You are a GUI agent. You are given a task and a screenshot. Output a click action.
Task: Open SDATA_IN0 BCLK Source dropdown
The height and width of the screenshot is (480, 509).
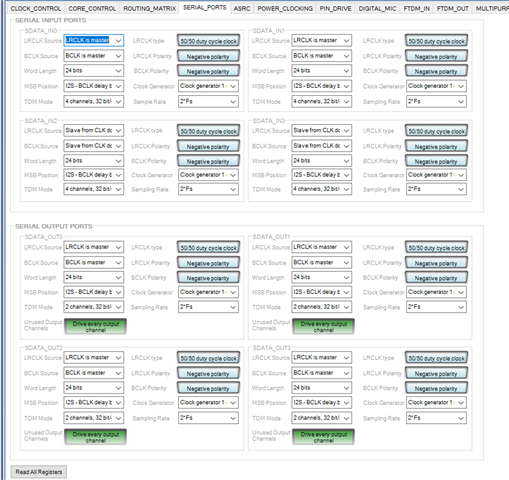94,56
